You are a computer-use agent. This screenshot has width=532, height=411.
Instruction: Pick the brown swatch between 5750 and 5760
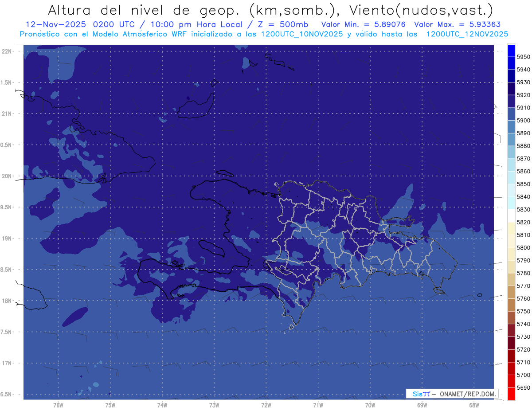(x=511, y=305)
